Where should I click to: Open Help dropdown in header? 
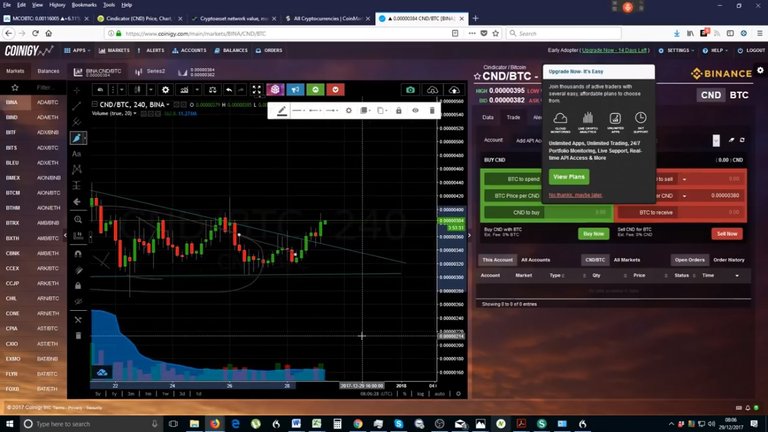715,50
